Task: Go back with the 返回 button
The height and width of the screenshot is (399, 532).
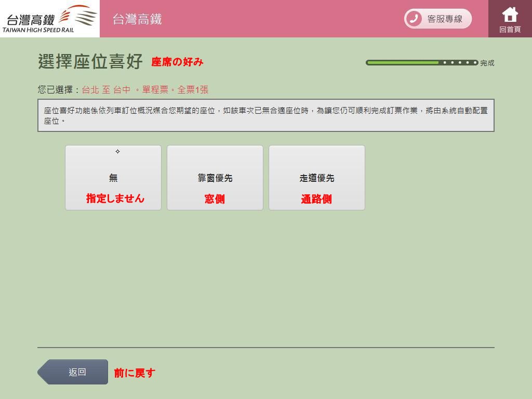Action: (73, 372)
